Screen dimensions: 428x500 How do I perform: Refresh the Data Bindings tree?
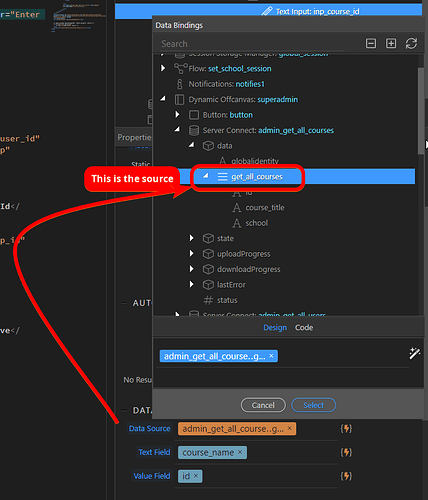[x=411, y=43]
